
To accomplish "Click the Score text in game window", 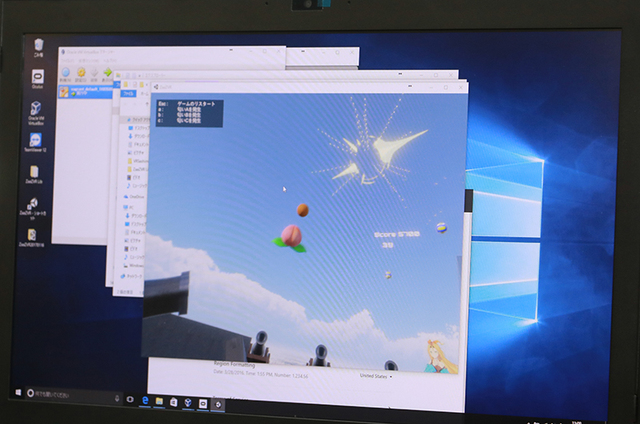I will pos(397,234).
